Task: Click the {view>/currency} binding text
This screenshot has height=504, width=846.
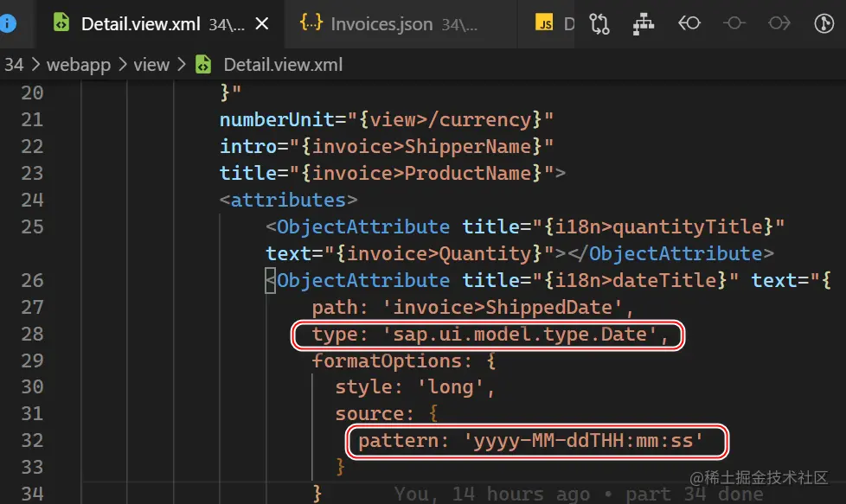Action: click(x=451, y=119)
